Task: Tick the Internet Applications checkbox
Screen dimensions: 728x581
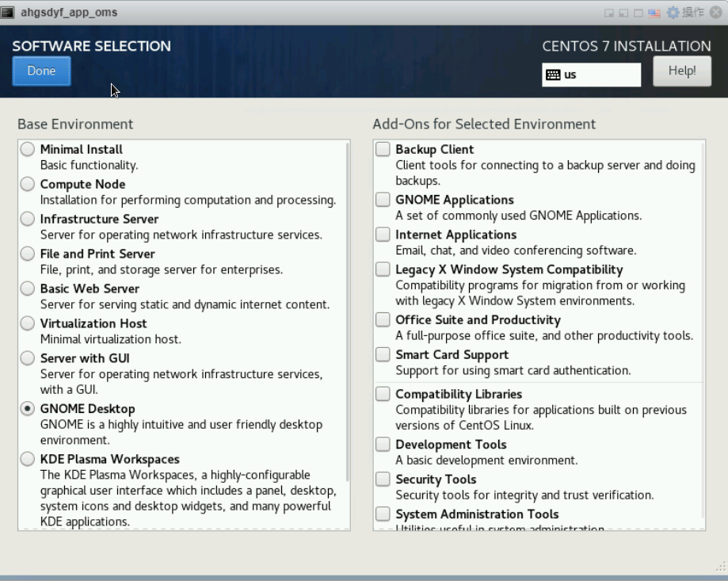Action: pos(383,235)
